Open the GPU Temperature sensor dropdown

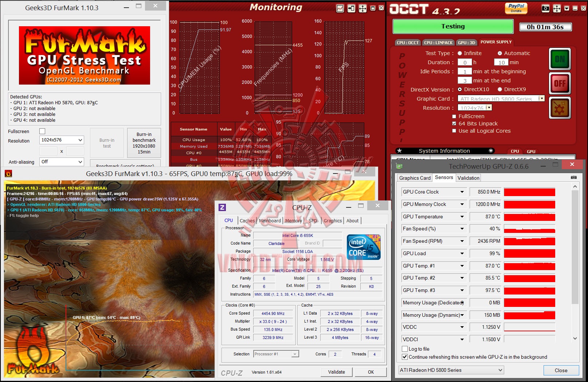click(462, 217)
